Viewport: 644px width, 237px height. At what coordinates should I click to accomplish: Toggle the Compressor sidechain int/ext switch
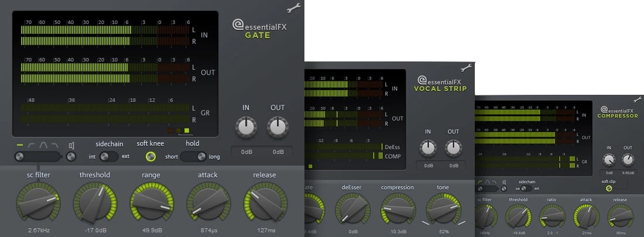pos(526,188)
